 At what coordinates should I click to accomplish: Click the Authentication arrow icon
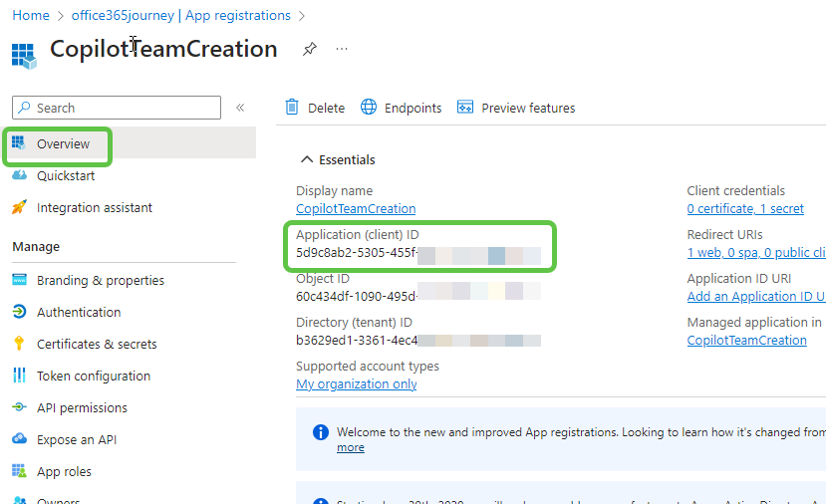[x=19, y=312]
